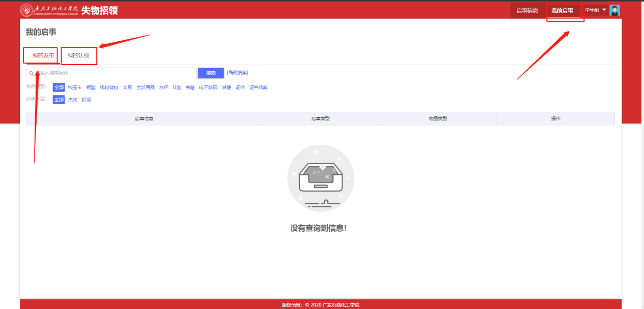Filter notice type by 招领

point(86,100)
